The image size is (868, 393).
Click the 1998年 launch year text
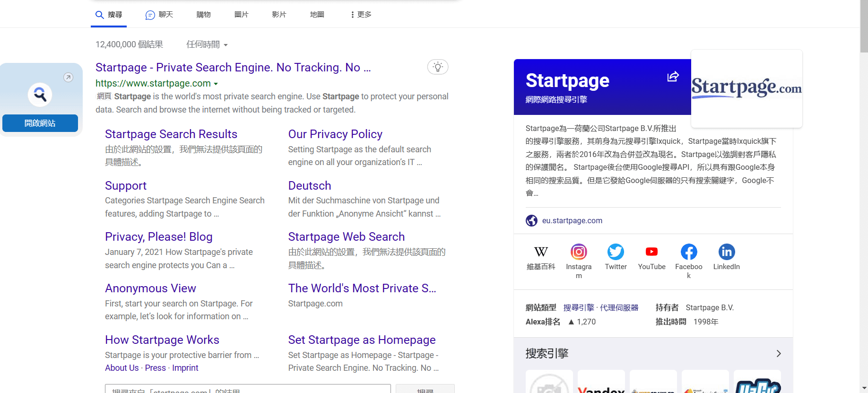pyautogui.click(x=706, y=322)
